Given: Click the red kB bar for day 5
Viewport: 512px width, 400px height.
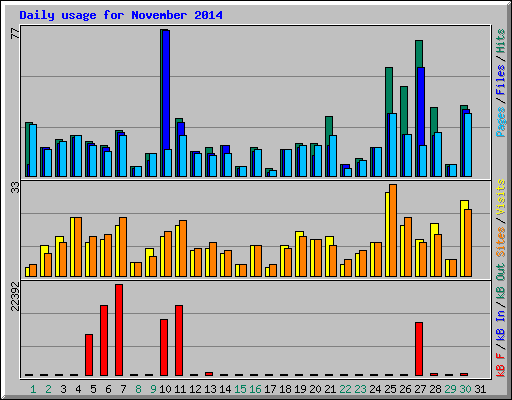Looking at the screenshot, I should tap(89, 355).
